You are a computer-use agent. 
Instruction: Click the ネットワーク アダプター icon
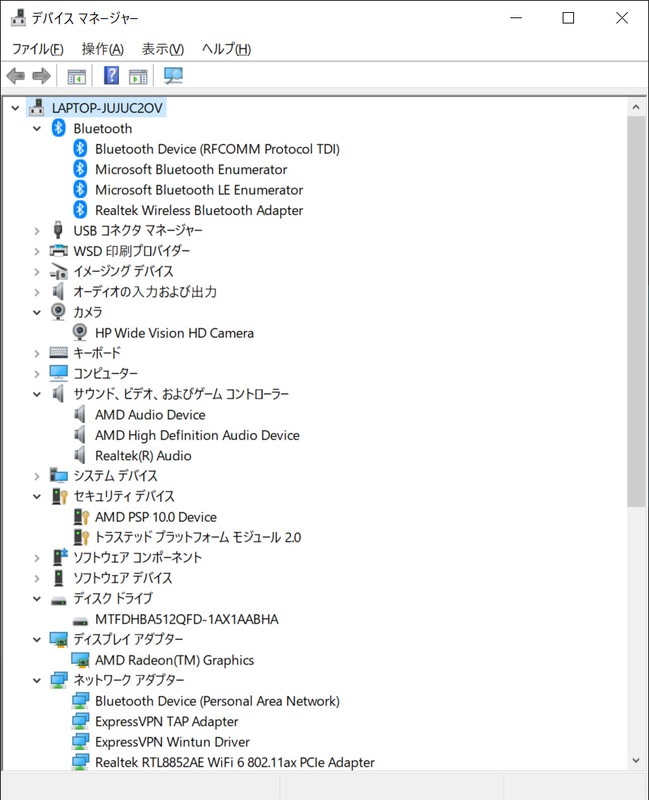pos(59,680)
